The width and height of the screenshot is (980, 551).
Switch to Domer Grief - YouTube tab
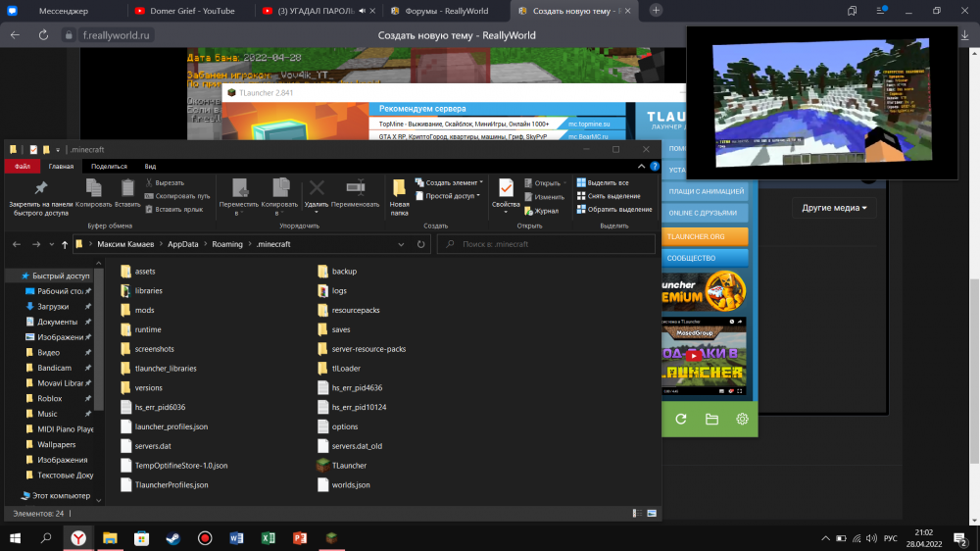click(x=191, y=11)
